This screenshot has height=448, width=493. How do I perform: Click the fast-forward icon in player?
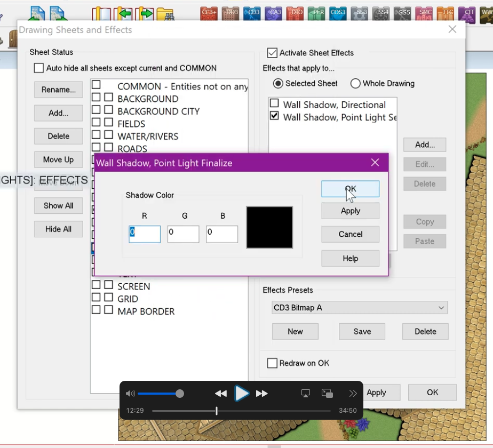pyautogui.click(x=261, y=394)
